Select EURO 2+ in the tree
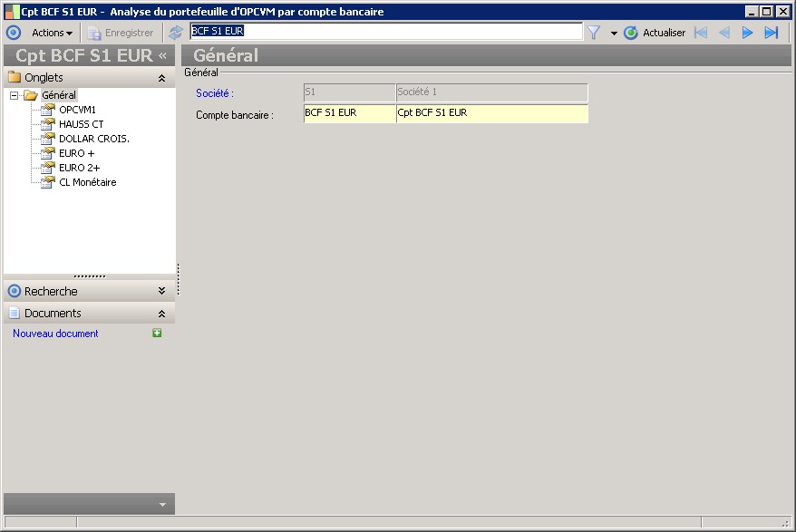 point(79,168)
